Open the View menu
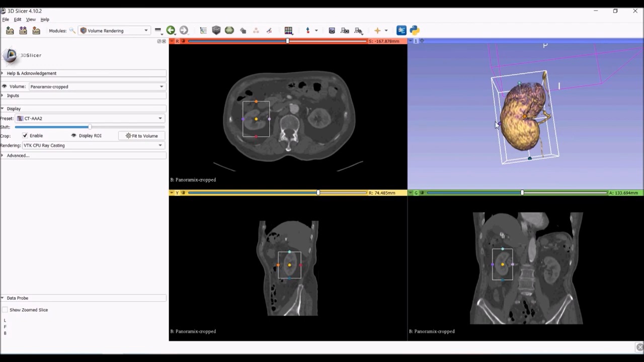644x362 pixels. [x=31, y=20]
